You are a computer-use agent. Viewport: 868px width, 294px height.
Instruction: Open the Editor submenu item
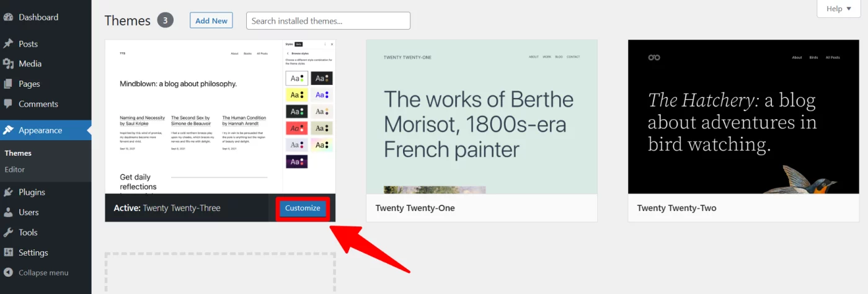tap(15, 169)
